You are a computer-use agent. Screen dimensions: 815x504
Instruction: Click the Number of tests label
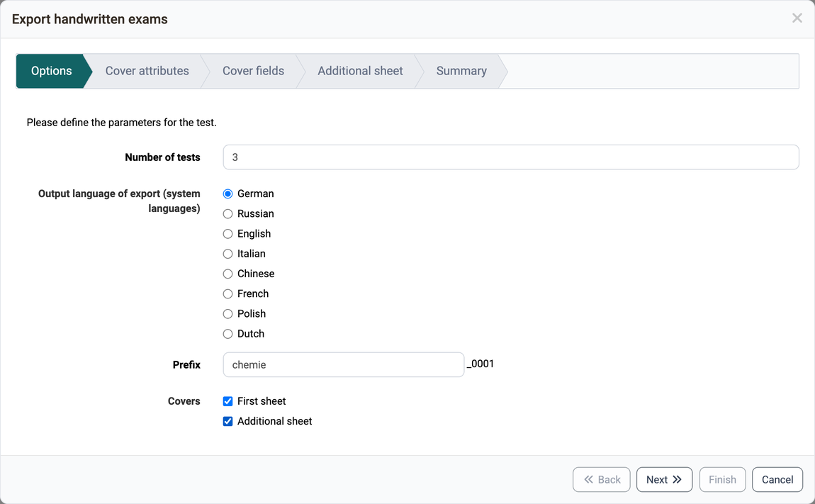pos(163,157)
